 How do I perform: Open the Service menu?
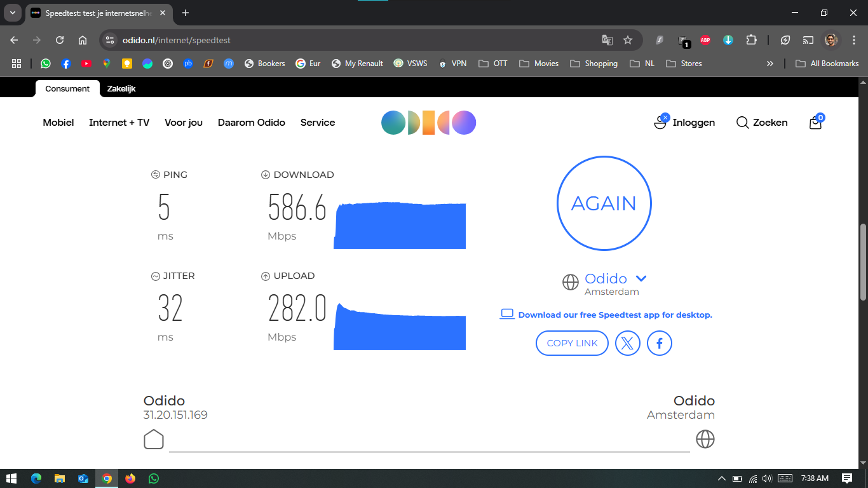coord(318,123)
